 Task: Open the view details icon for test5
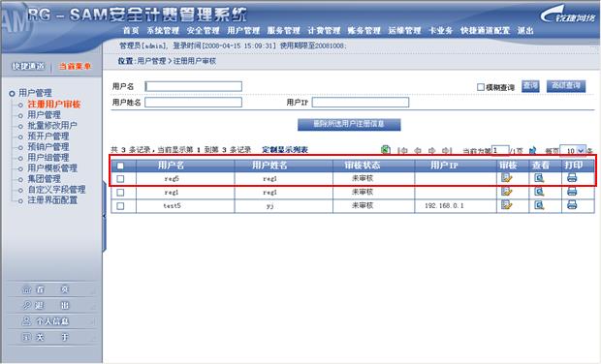pyautogui.click(x=539, y=205)
